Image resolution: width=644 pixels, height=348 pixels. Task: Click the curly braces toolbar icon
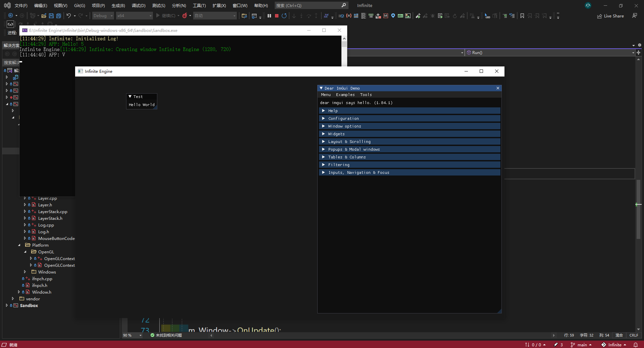[x=349, y=16]
